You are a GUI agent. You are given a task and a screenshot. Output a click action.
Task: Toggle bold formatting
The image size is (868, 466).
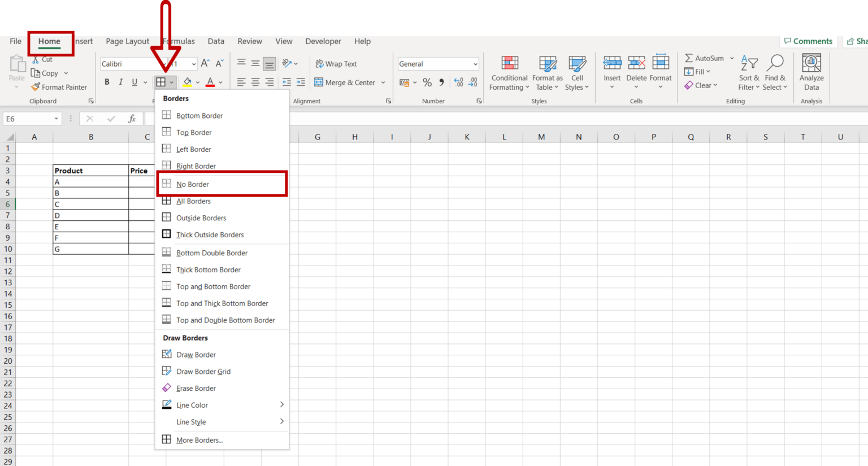tap(107, 82)
